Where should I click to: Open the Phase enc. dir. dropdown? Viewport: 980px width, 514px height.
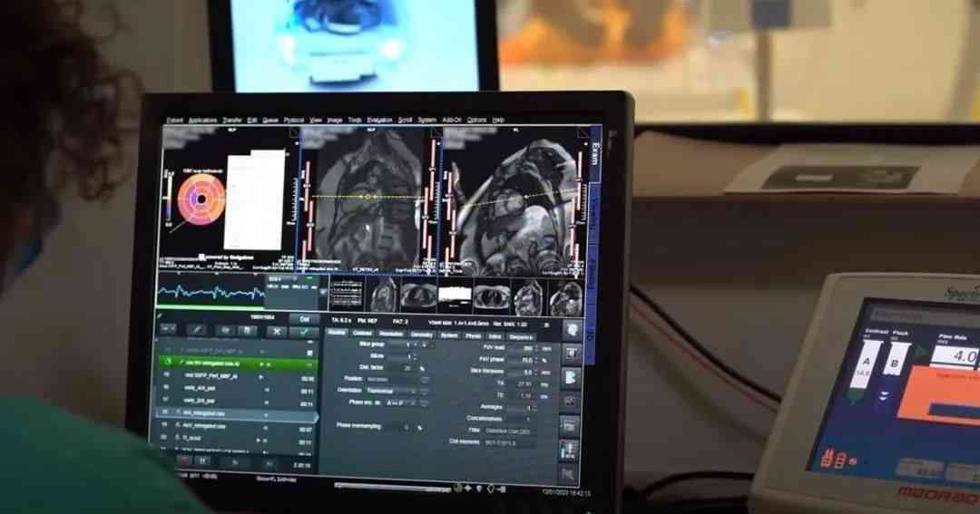(402, 402)
